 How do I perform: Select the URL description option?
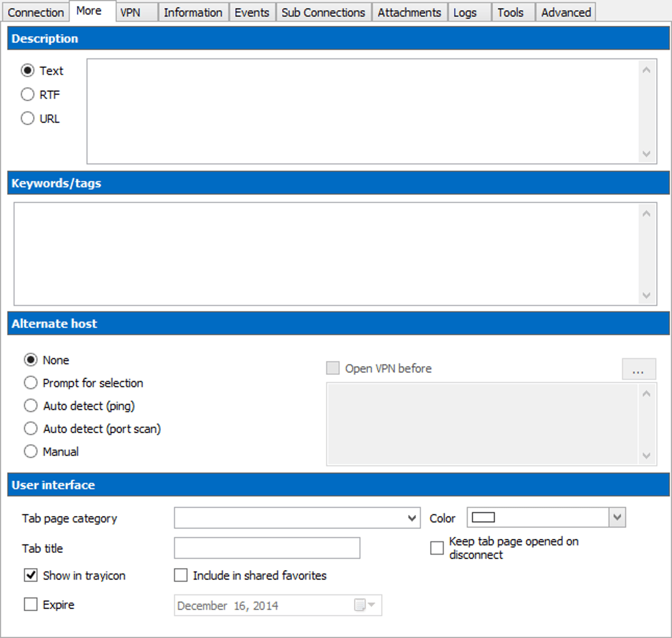pos(27,118)
